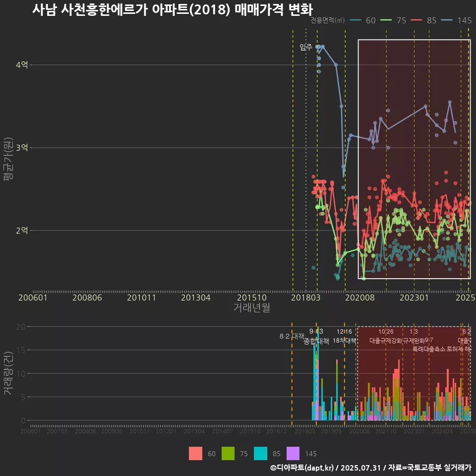Click the '200601' x-axis label on price chart
Screen dimensions: 476x476
[33, 297]
